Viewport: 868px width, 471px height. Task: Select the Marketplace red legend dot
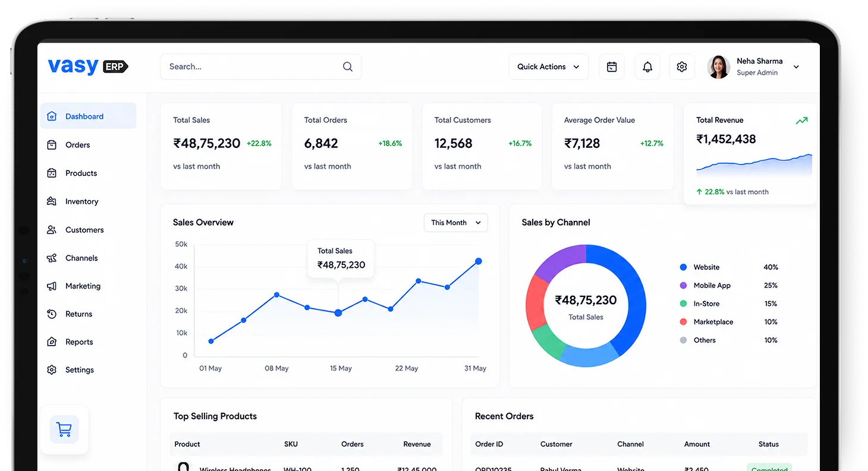pos(683,322)
